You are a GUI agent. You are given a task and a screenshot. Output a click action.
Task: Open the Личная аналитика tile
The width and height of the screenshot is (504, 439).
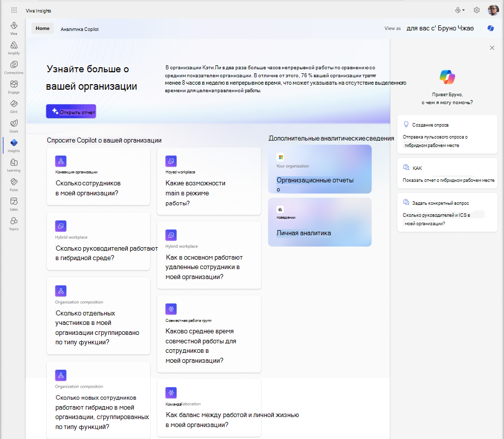coord(320,222)
